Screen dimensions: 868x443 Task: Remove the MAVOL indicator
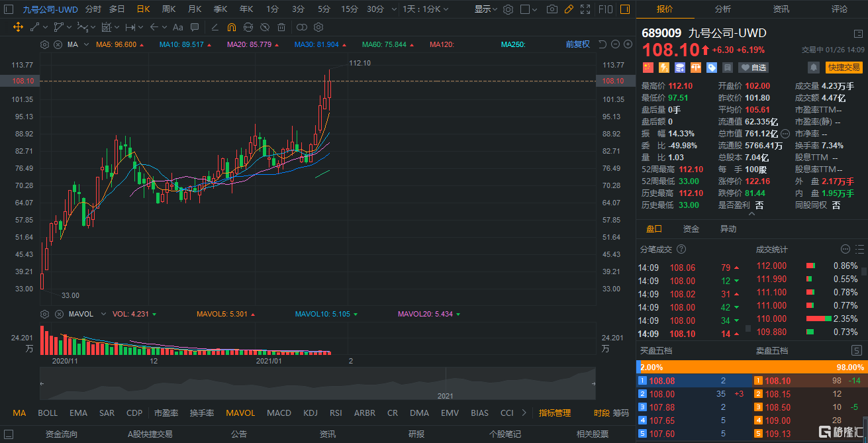[x=58, y=314]
